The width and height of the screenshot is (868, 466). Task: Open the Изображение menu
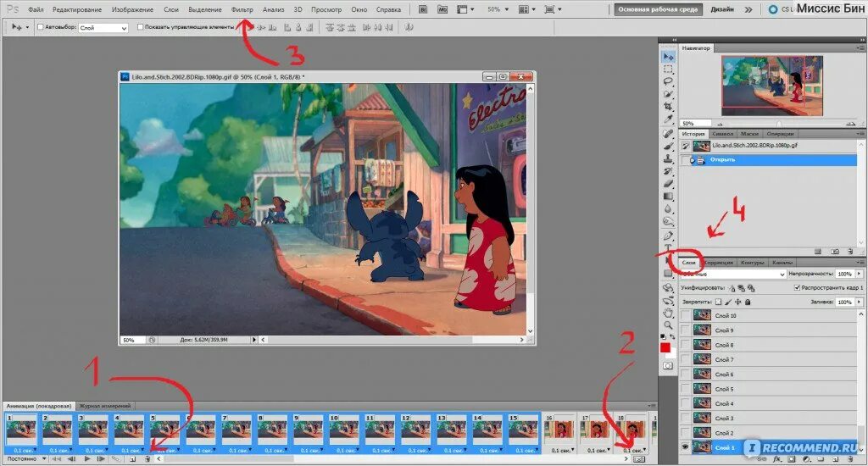point(132,9)
